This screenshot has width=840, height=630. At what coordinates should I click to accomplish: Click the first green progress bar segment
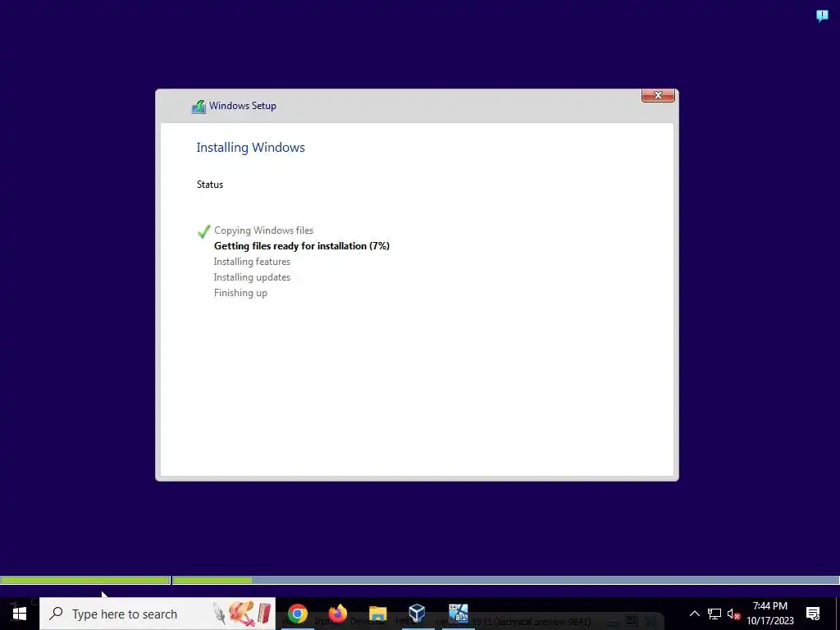coord(84,580)
